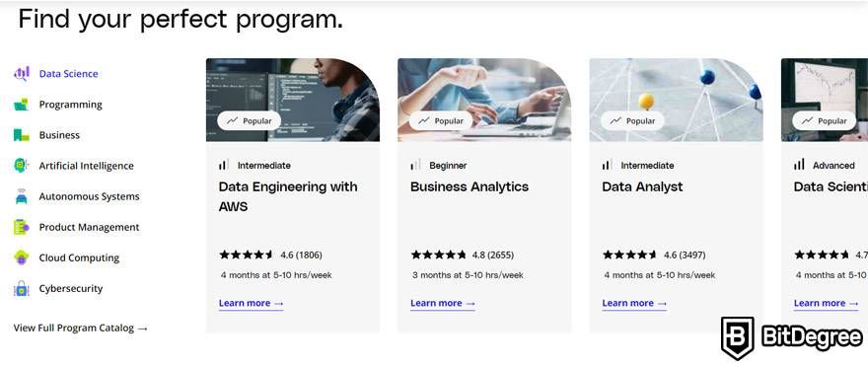Open the Cloud Computing category
This screenshot has height=366, width=868.
point(79,257)
